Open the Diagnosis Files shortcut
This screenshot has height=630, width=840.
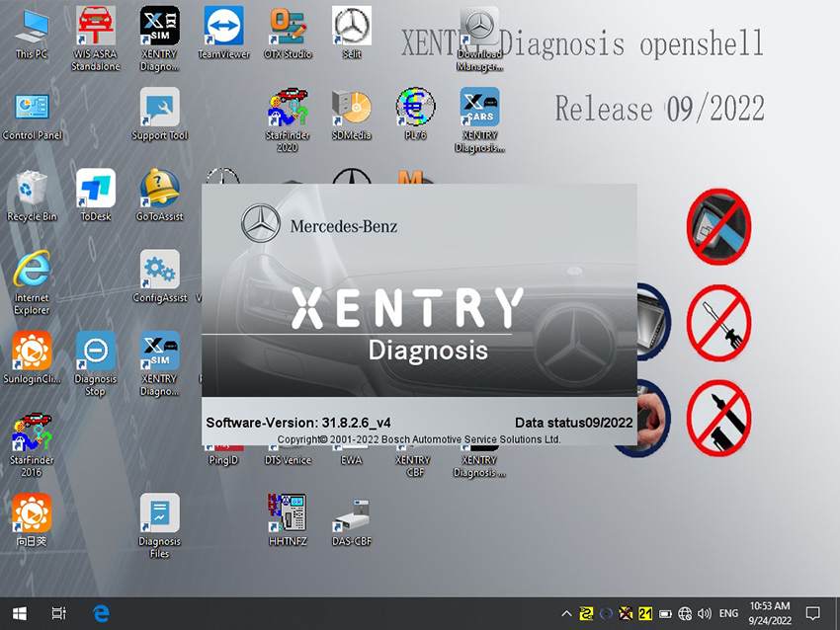click(x=160, y=526)
